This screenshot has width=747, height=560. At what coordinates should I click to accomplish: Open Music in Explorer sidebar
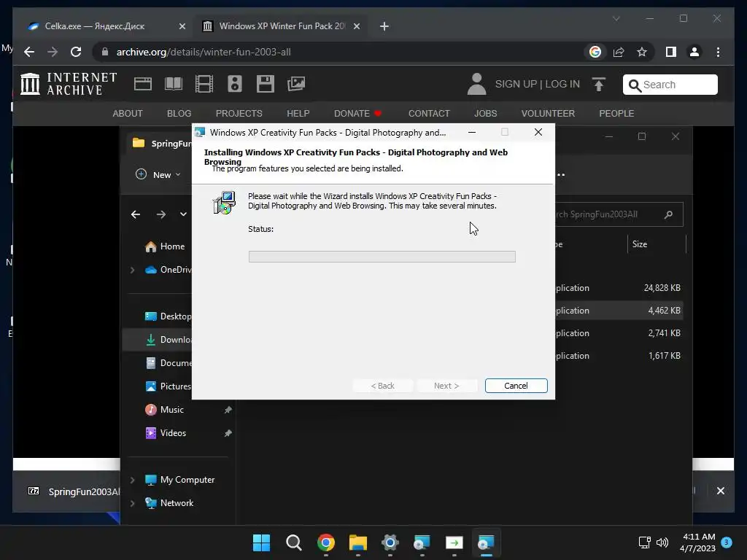165,410
